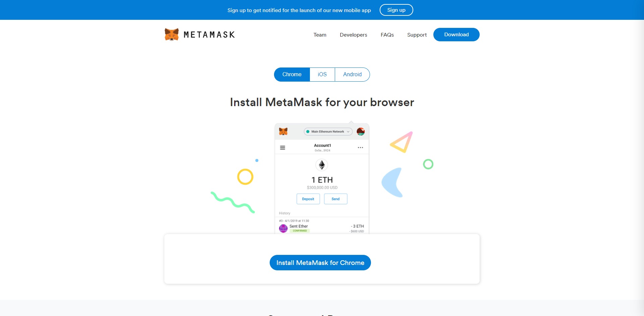Screen dimensions: 644x316
Task: Click Install MetaMask for Chrome button
Action: coord(320,263)
